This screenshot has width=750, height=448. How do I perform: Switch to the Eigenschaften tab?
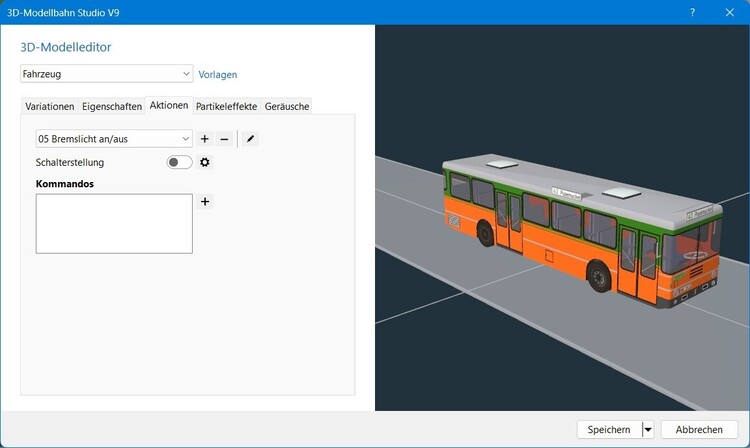point(112,107)
